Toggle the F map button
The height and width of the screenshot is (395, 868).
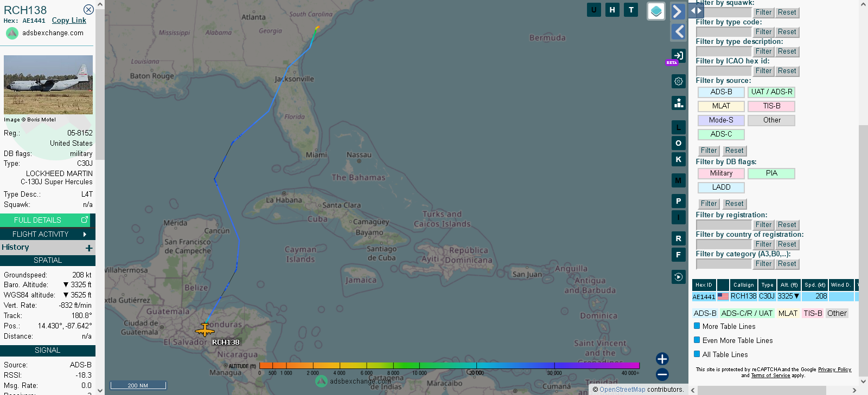pyautogui.click(x=678, y=254)
